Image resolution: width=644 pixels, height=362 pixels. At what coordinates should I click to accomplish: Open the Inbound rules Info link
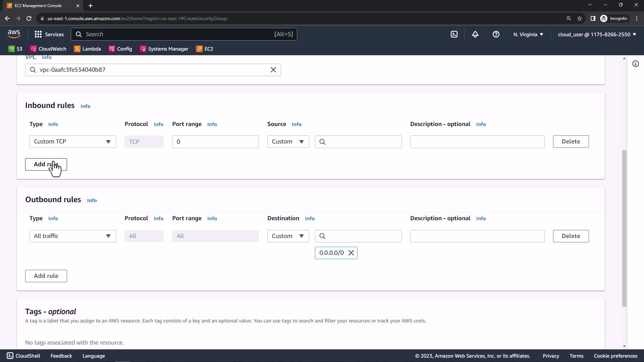[x=85, y=106]
